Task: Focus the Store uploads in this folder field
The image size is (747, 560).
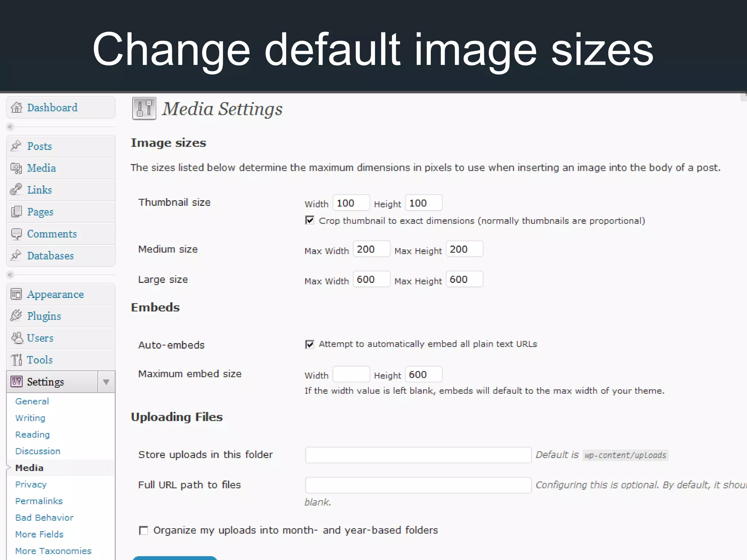Action: pos(418,455)
